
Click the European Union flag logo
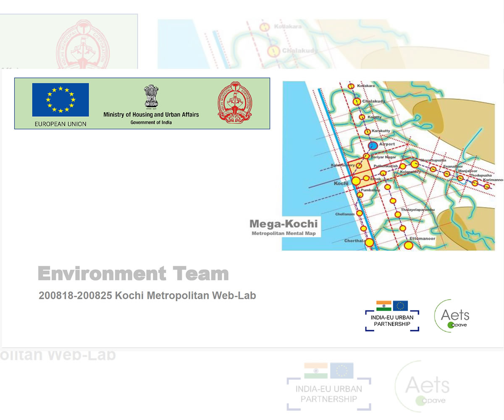point(60,100)
